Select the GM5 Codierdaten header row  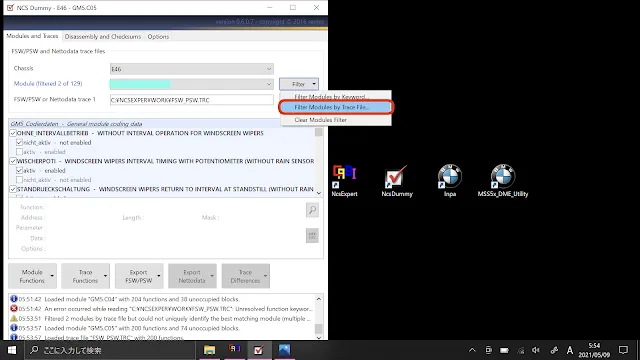tap(162, 124)
